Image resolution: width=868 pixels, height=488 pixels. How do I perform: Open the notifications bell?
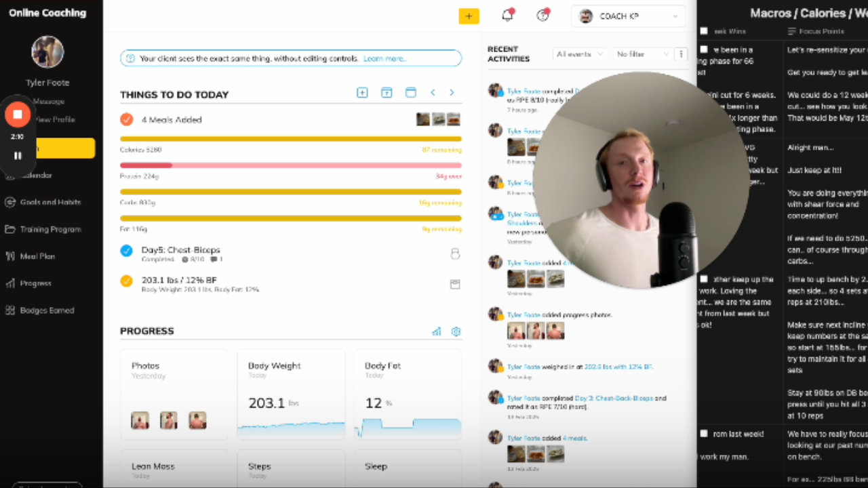[x=507, y=16]
